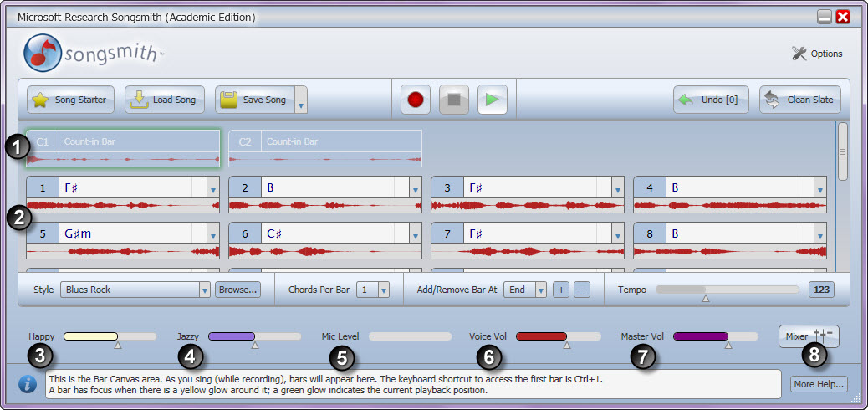Screen dimensions: 868x410
Task: Click the bar canvas vertical scrollbar
Action: pyautogui.click(x=843, y=151)
